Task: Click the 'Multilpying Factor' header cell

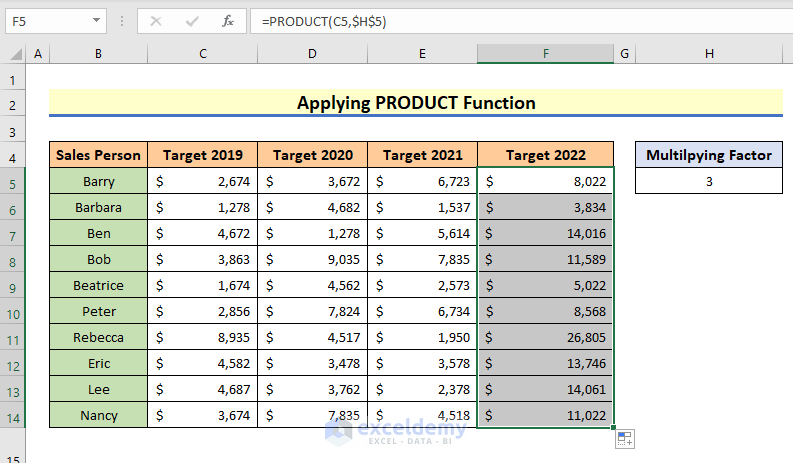Action: (x=709, y=155)
